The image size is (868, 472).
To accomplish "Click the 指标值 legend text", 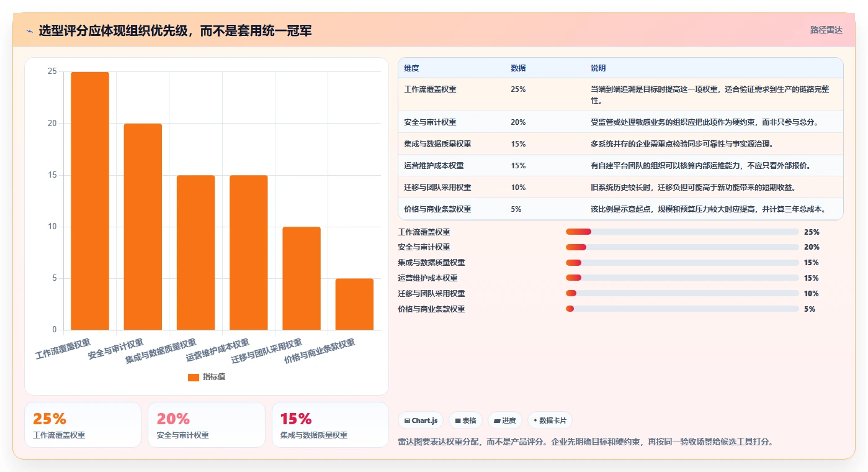I will pos(214,377).
